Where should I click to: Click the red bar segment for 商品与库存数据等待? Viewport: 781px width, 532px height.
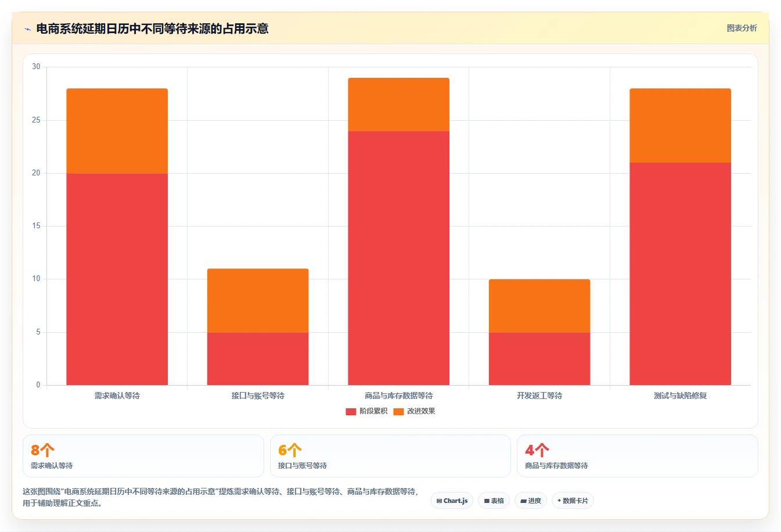point(399,258)
